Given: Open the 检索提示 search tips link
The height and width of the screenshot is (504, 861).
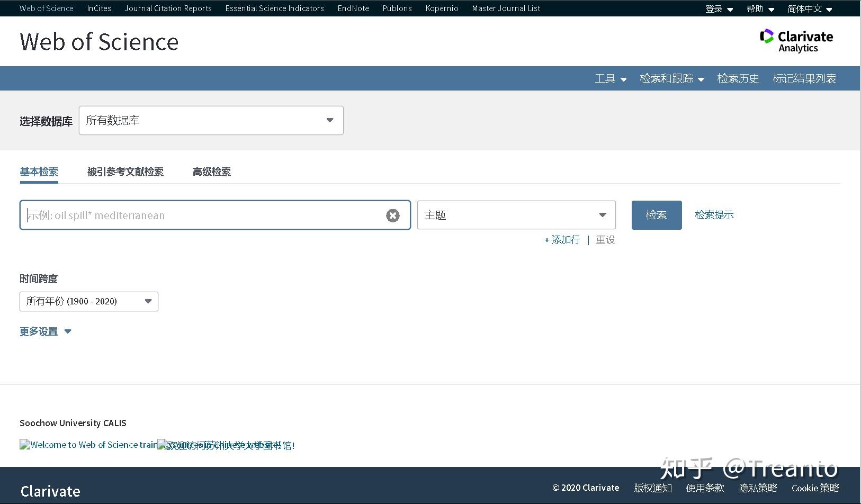Looking at the screenshot, I should tap(714, 215).
